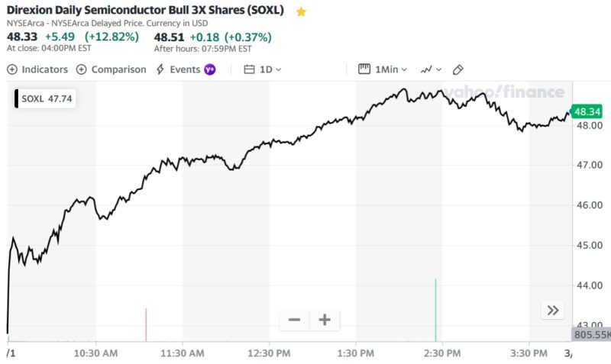Click the lightning bolt Events icon

pos(160,69)
